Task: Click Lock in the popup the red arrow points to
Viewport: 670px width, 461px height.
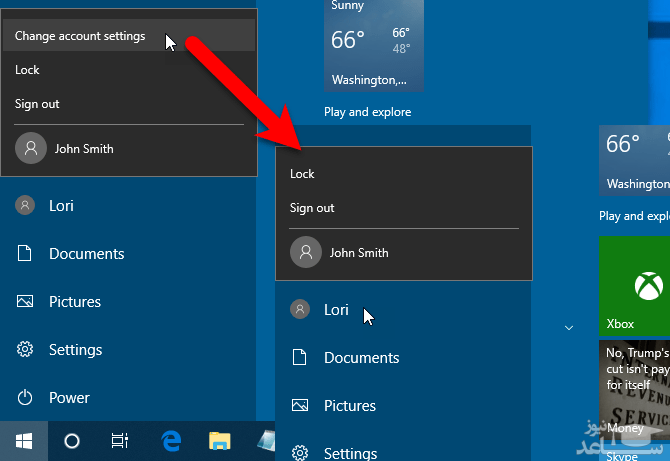Action: (302, 174)
